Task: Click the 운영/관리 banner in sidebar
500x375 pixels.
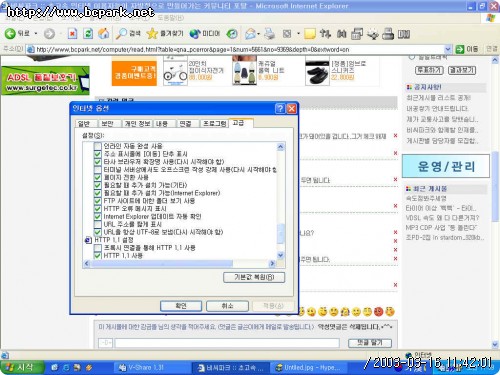Action: pos(446,166)
